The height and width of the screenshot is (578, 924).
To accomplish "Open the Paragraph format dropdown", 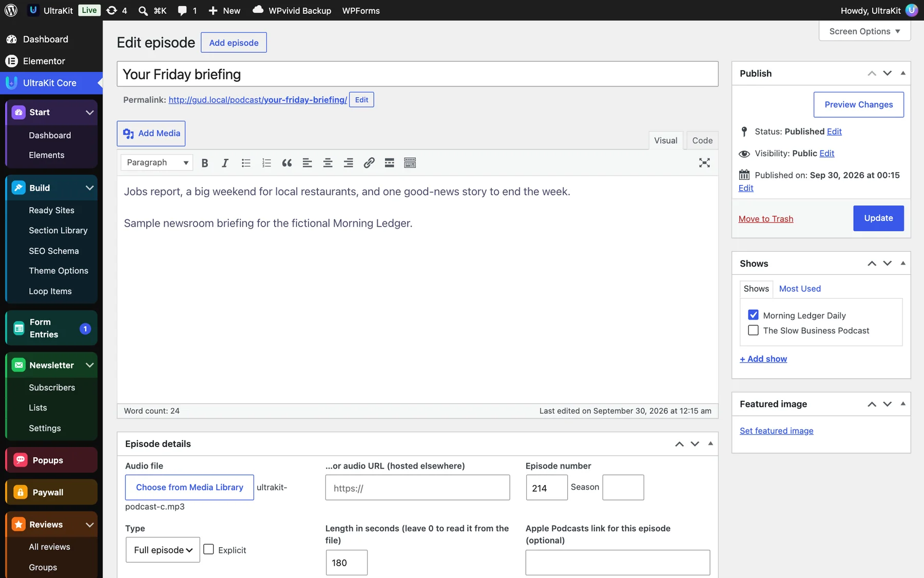I will (x=157, y=162).
